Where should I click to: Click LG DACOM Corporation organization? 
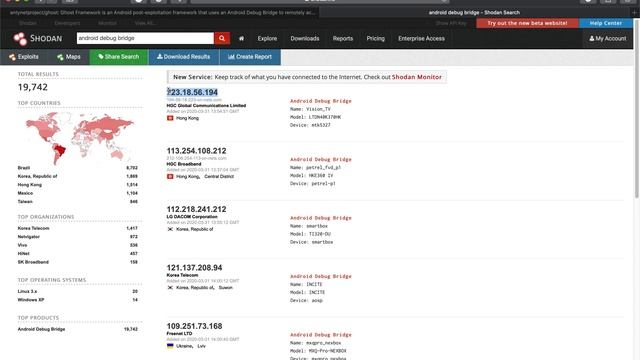click(192, 216)
